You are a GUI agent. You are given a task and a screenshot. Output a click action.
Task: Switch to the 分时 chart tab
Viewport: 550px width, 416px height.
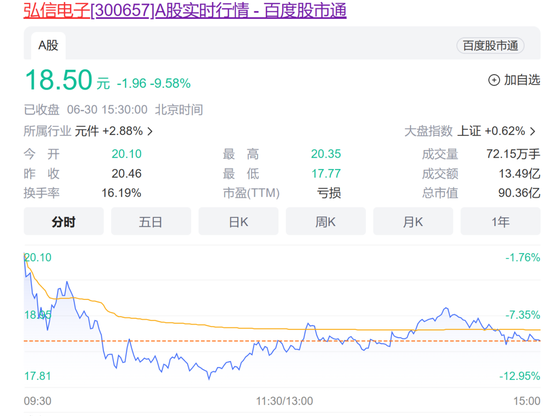coord(63,221)
